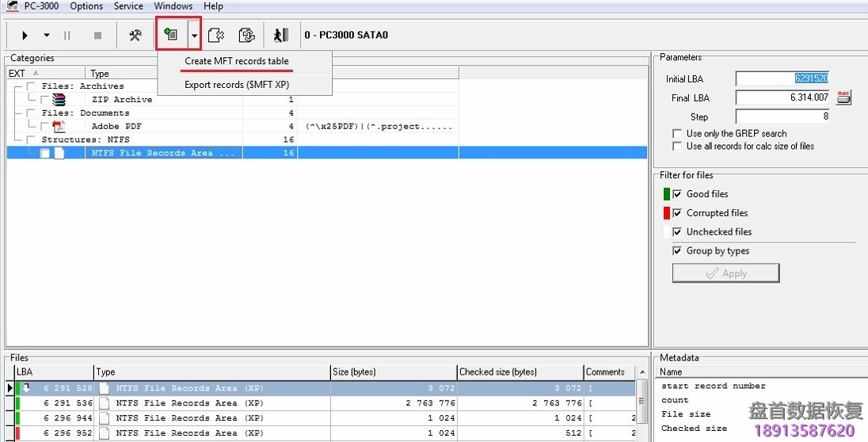Click the green swatch beside Good files
The width and height of the screenshot is (868, 442).
coord(667,194)
